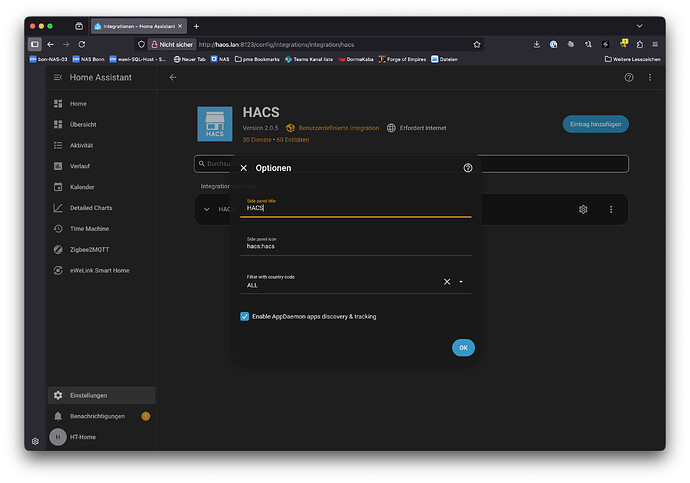Image resolution: width=690 pixels, height=483 pixels.
Task: Edit the Side panel title field
Action: click(356, 207)
